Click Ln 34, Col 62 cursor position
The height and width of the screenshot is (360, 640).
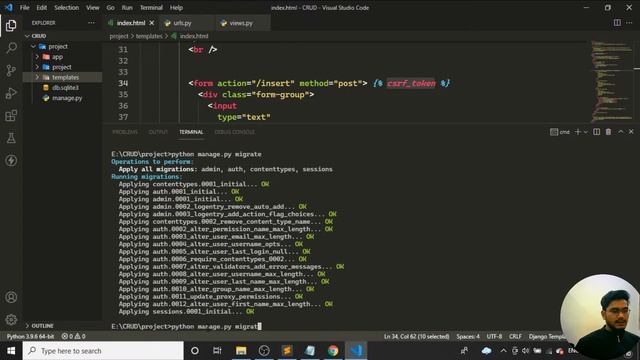click(x=416, y=336)
